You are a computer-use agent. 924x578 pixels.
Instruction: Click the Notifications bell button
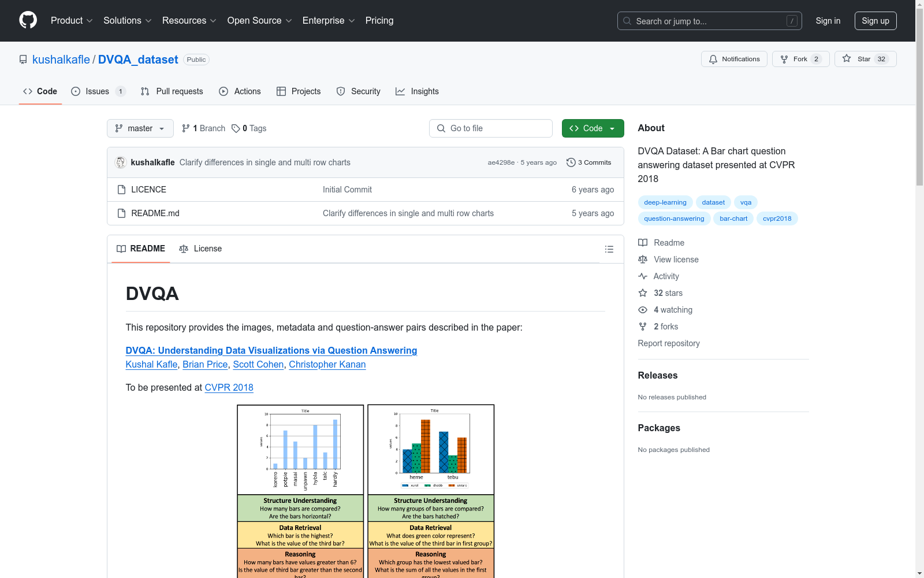tap(734, 59)
